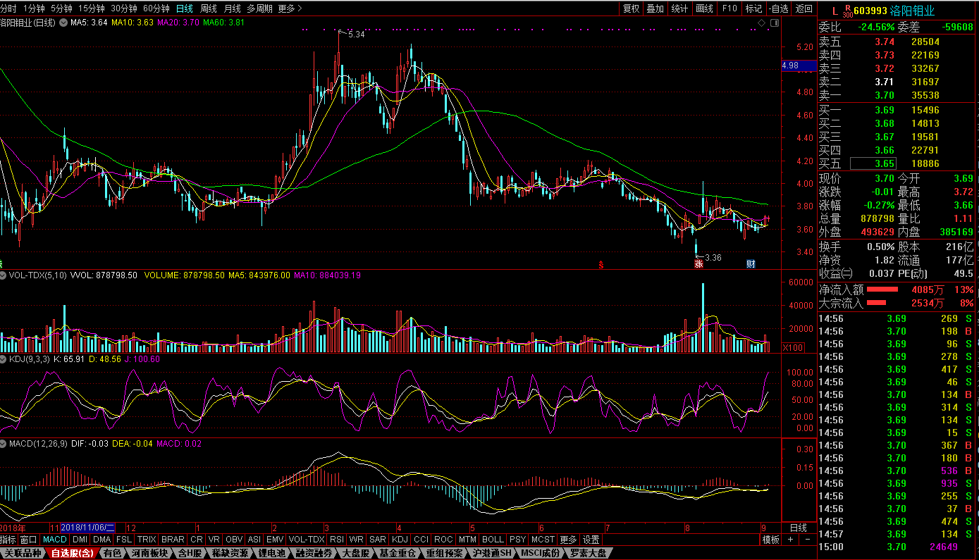
Task: Click the red 涨 marker on chart
Action: tap(698, 264)
